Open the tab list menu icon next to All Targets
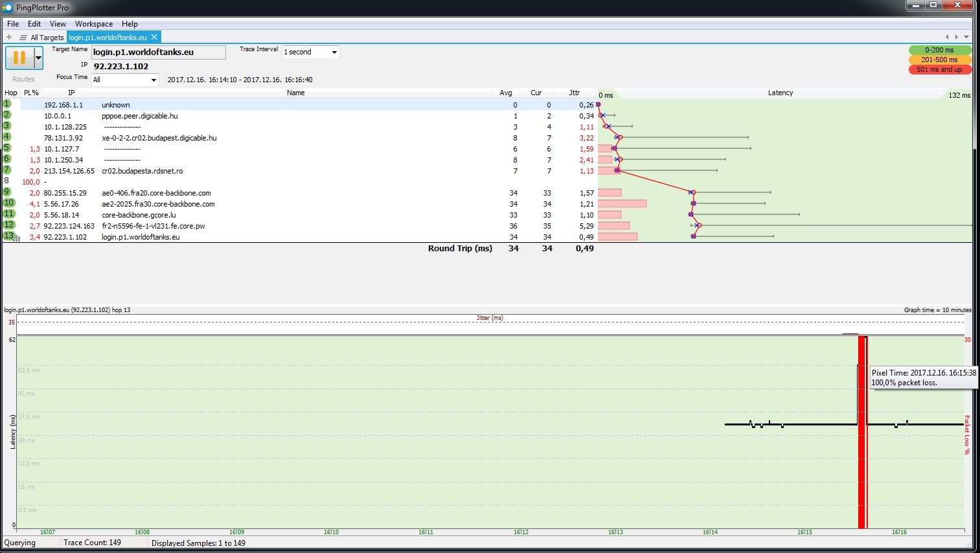 click(23, 37)
